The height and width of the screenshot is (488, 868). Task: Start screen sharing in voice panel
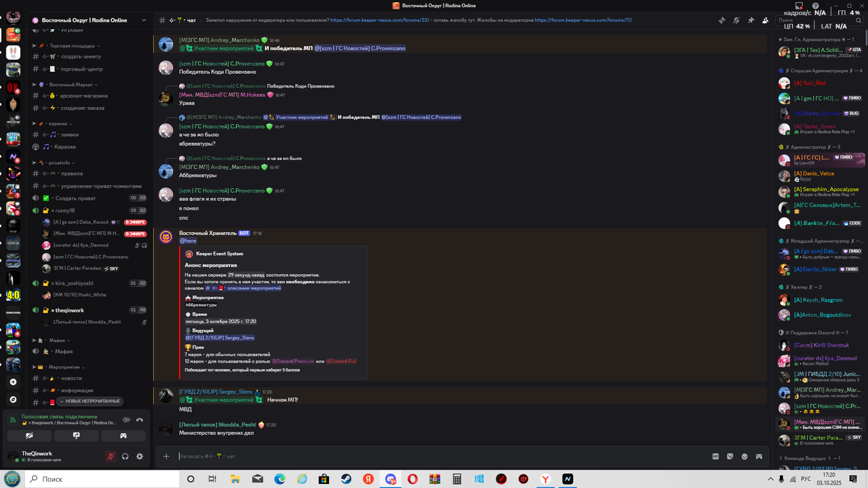pos(76,436)
